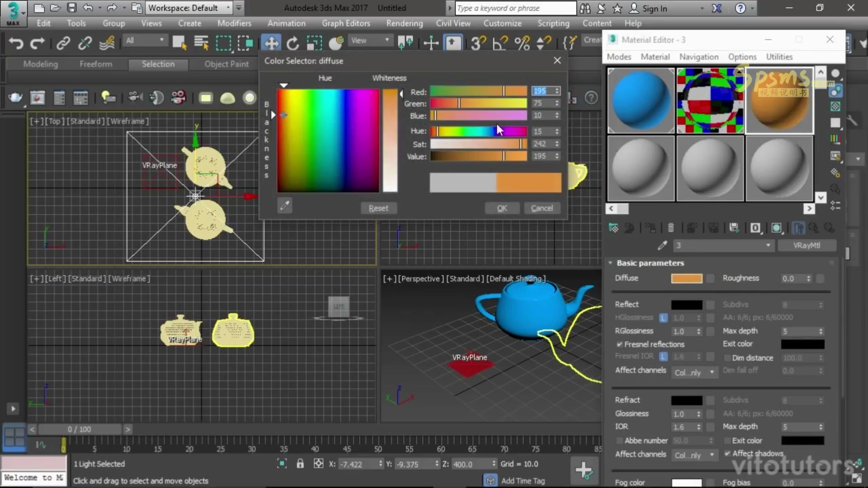
Task: Open the Reflect Affect channels dropdown
Action: coord(694,372)
